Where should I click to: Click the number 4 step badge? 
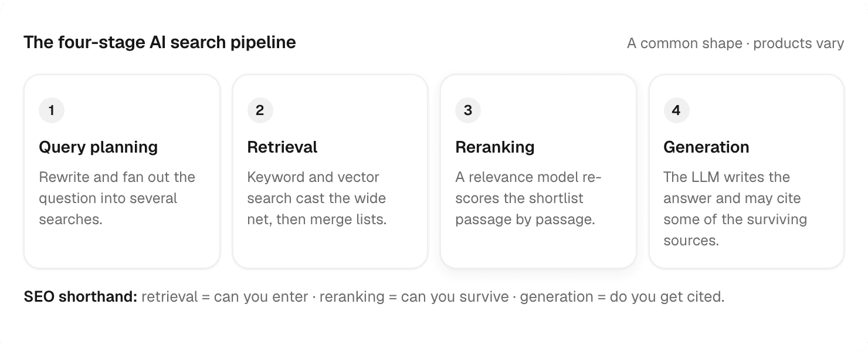tap(676, 110)
